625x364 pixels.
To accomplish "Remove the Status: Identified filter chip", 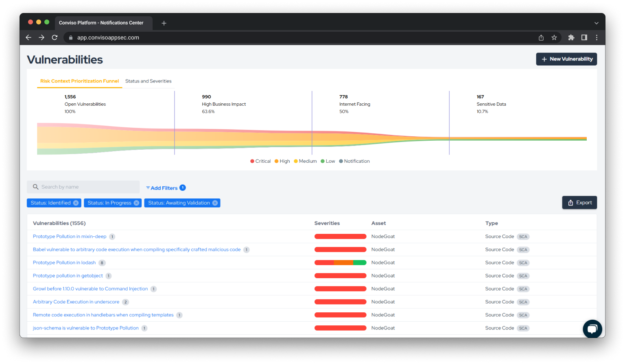I will [76, 203].
